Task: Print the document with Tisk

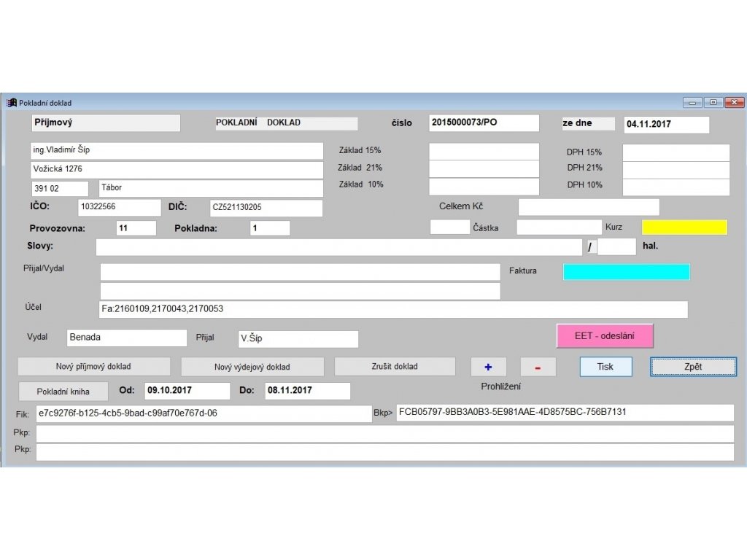Action: (x=605, y=367)
